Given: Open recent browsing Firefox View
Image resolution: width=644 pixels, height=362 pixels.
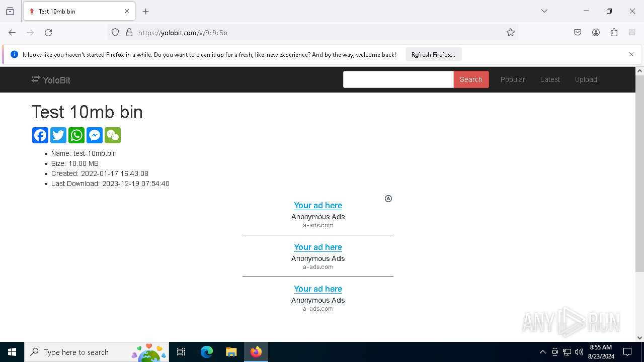Looking at the screenshot, I should pos(10,11).
